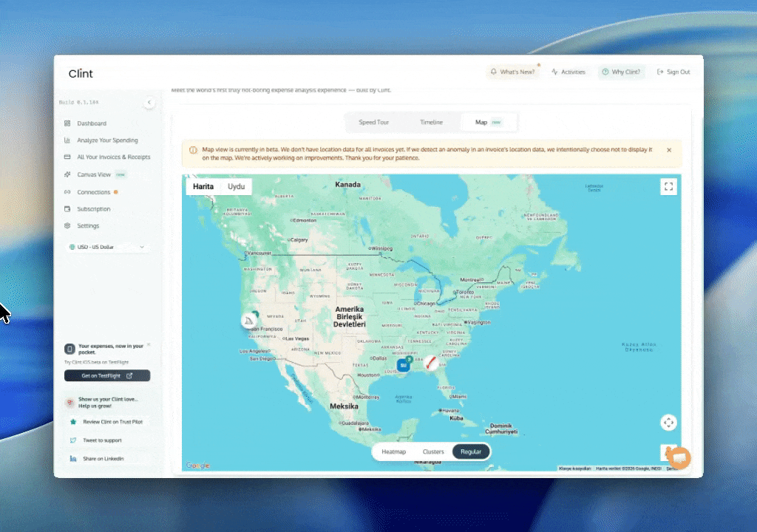Switch map to Clusters mode
757x532 pixels.
[x=433, y=451]
